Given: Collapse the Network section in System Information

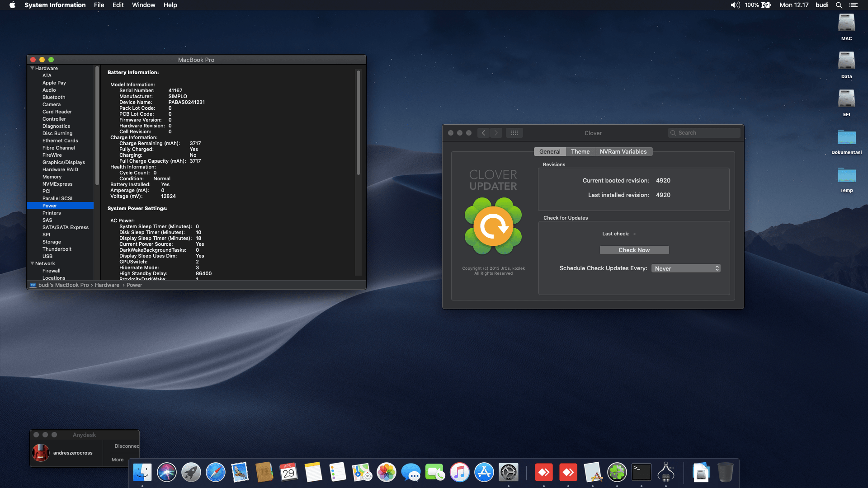Looking at the screenshot, I should pos(32,263).
